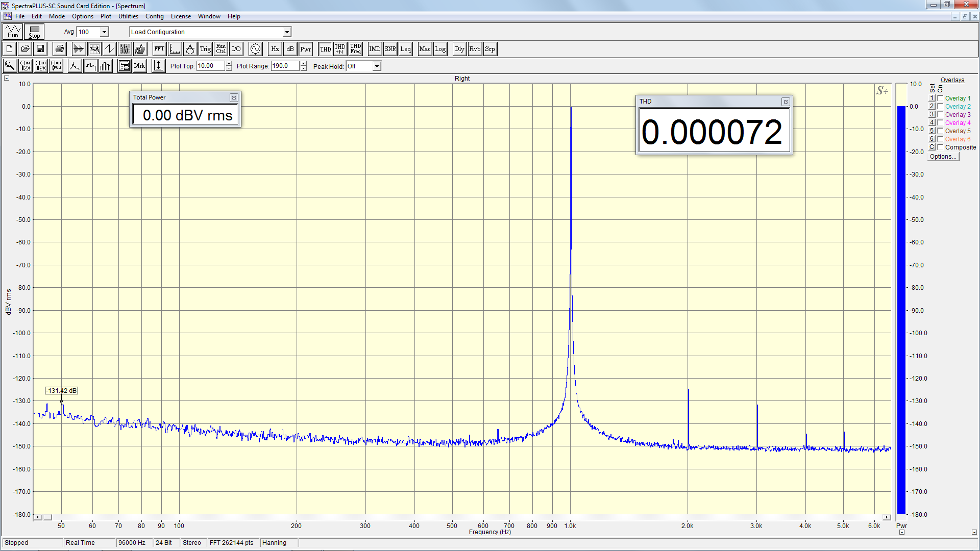
Task: Open the THD Freq utility
Action: [x=355, y=49]
